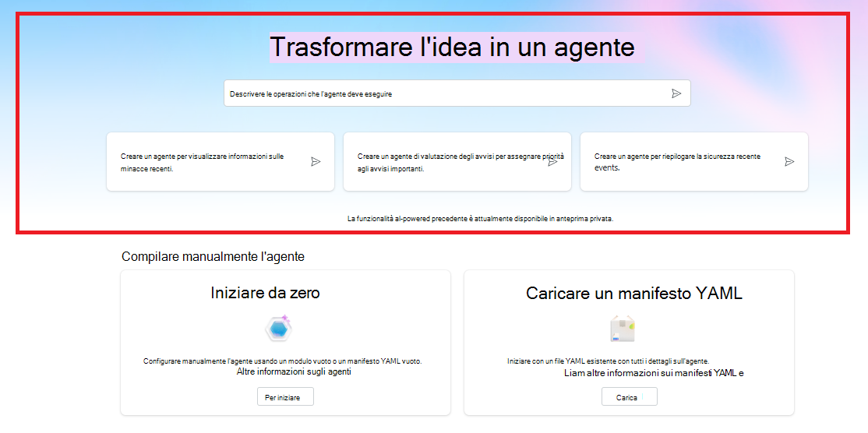Click send arrow on alert triage suggestion
This screenshot has height=433, width=868.
552,162
